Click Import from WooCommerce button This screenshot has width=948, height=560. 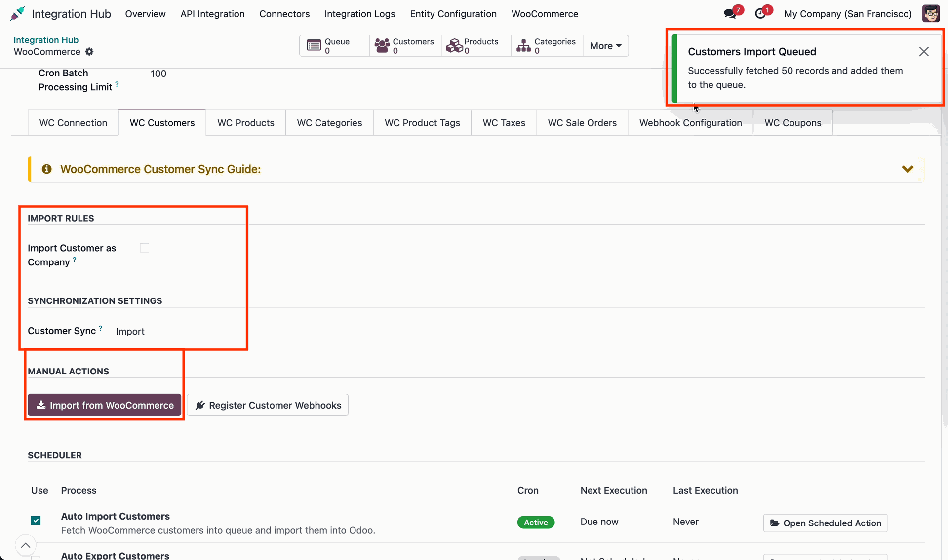pos(105,405)
